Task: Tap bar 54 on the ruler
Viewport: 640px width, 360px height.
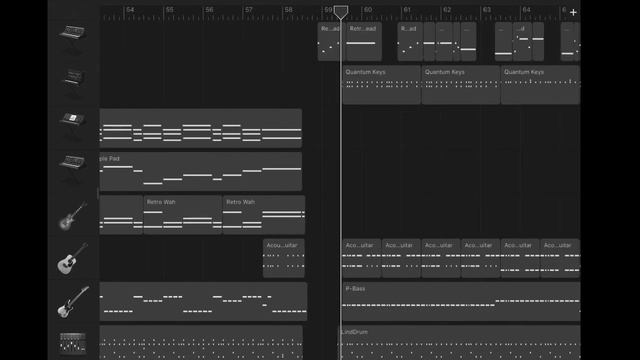Action: pyautogui.click(x=130, y=10)
